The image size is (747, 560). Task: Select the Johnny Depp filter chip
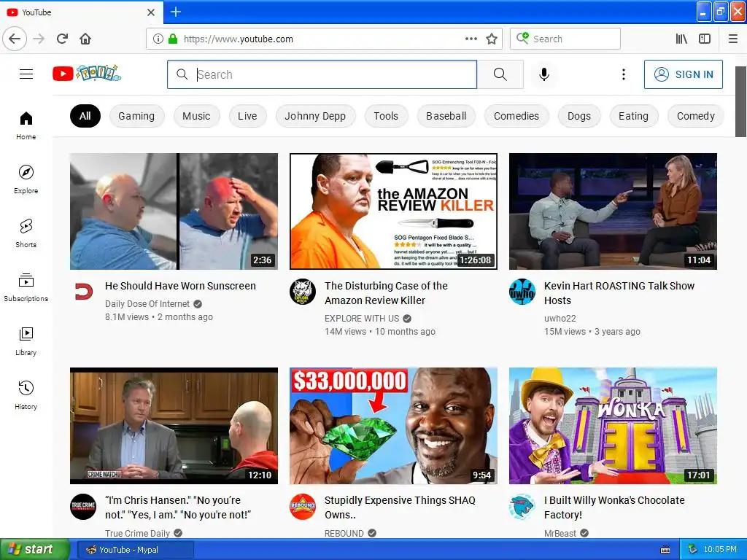tap(315, 116)
